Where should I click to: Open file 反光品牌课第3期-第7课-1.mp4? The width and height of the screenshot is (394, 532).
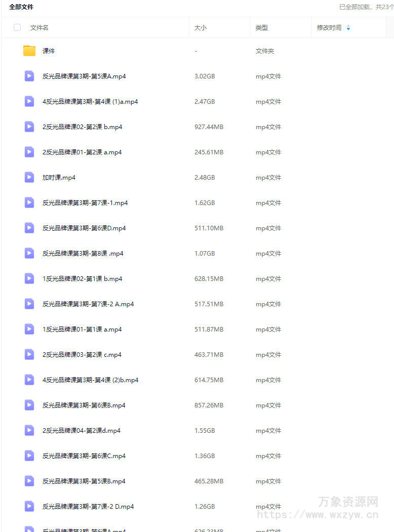click(85, 203)
